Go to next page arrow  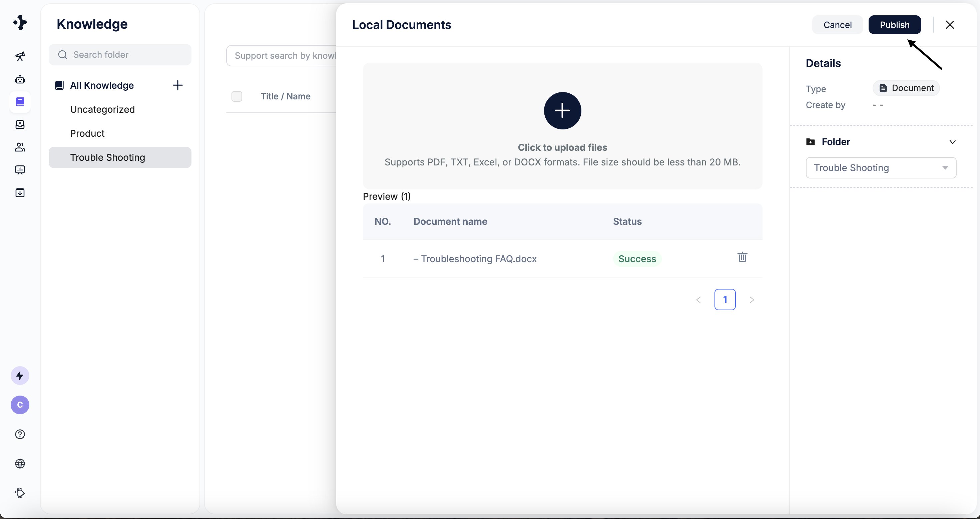(752, 300)
